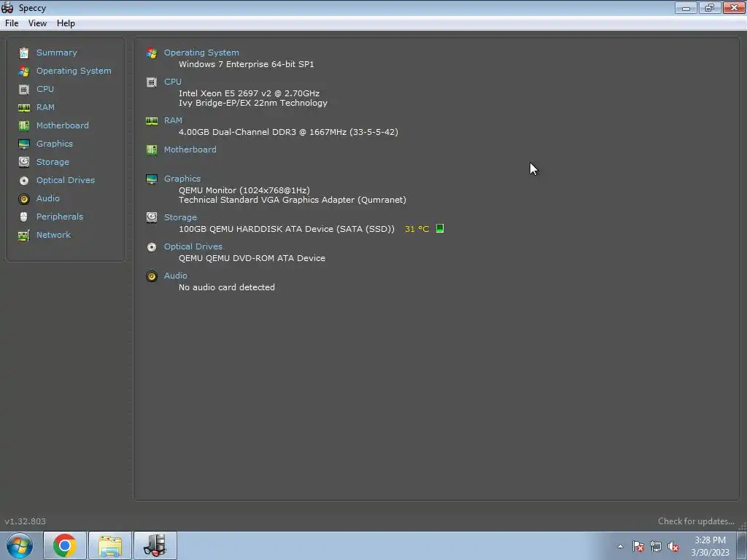The image size is (747, 560).
Task: Select Optical Drives in the sidebar
Action: pyautogui.click(x=66, y=180)
